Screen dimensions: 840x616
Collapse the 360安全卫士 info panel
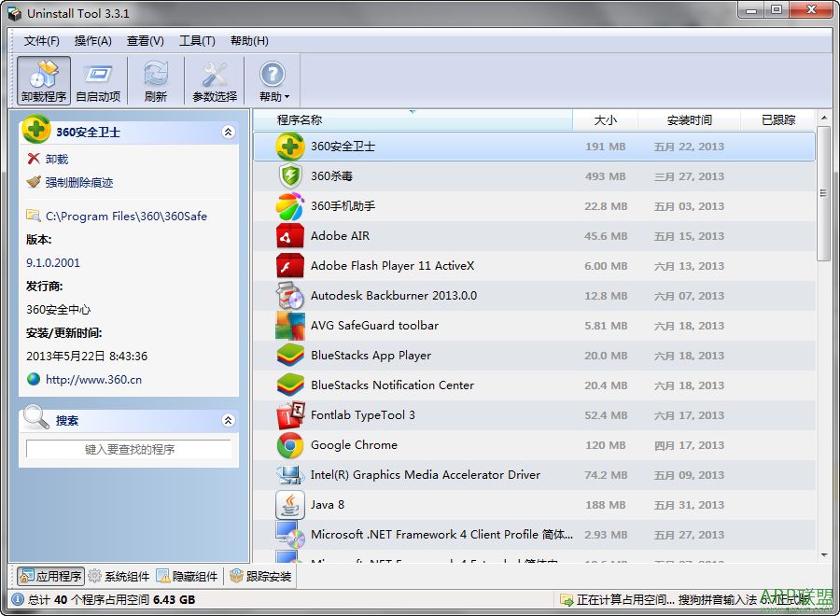[230, 133]
